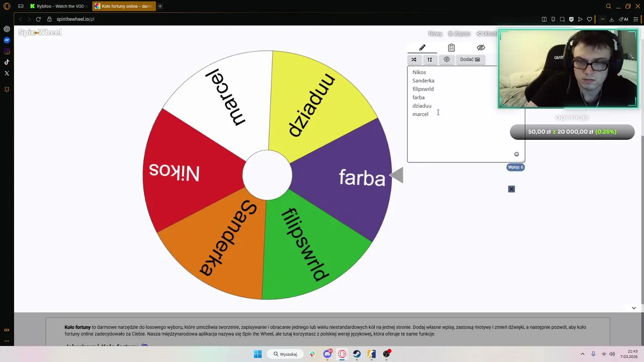Open Messenger in the Opera sidebar
644x362 pixels.
[x=7, y=40]
